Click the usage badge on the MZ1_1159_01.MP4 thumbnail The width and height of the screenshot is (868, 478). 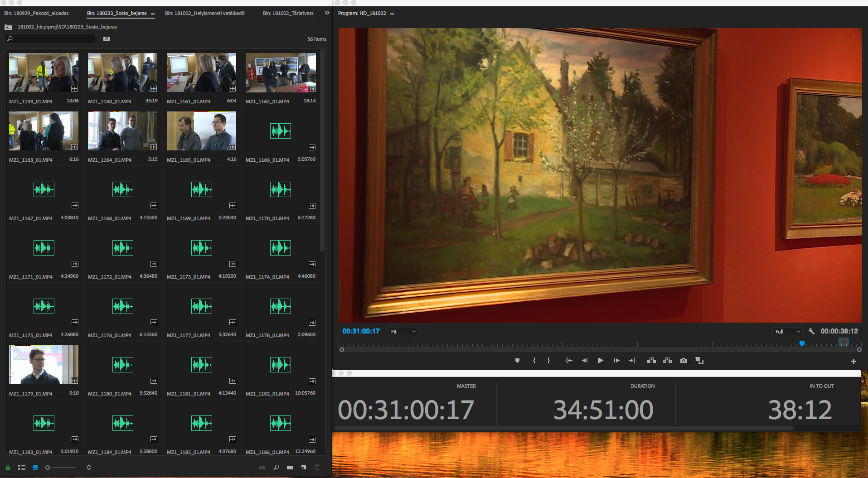pos(75,89)
